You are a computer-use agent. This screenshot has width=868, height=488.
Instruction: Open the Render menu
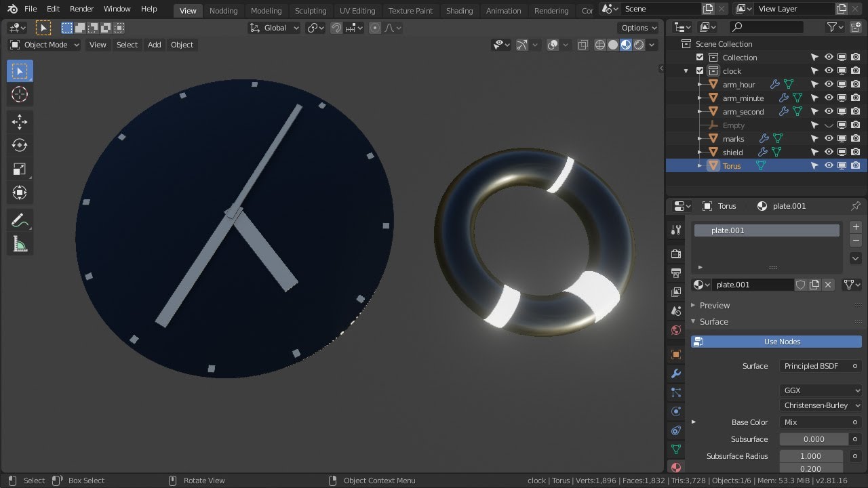(82, 9)
